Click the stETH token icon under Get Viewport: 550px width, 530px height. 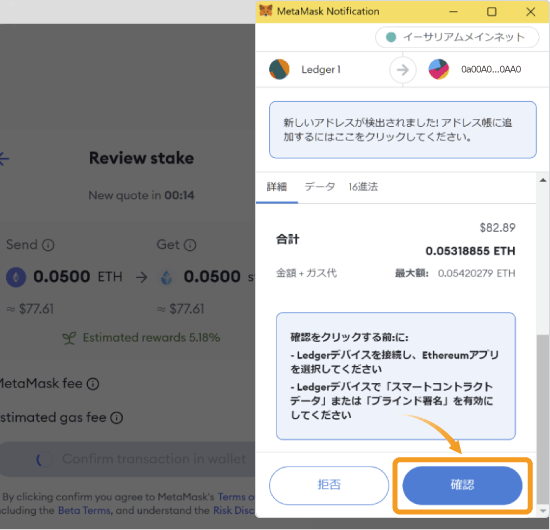[167, 277]
